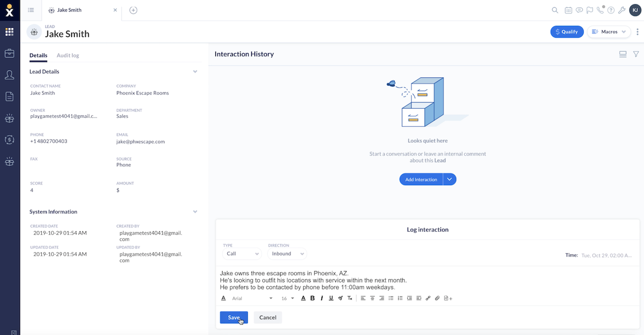Add a new tab with plus icon
The height and width of the screenshot is (335, 644).
point(133,10)
